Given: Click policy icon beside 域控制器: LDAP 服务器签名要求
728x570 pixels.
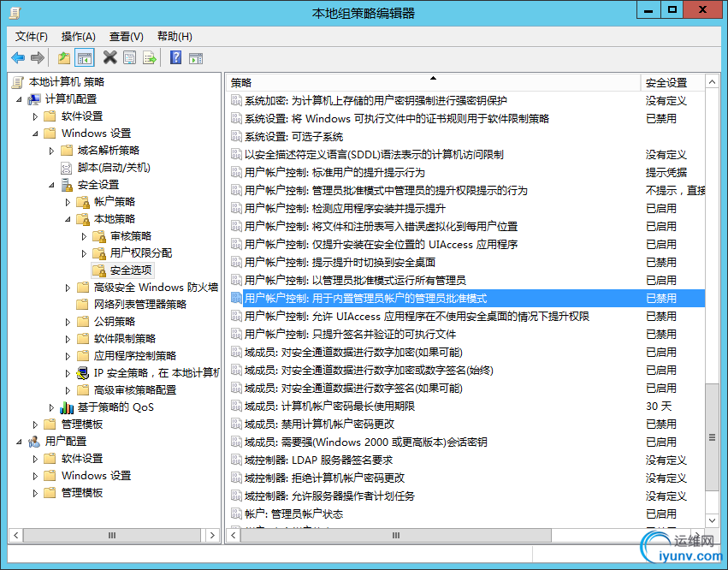Looking at the screenshot, I should click(x=236, y=460).
